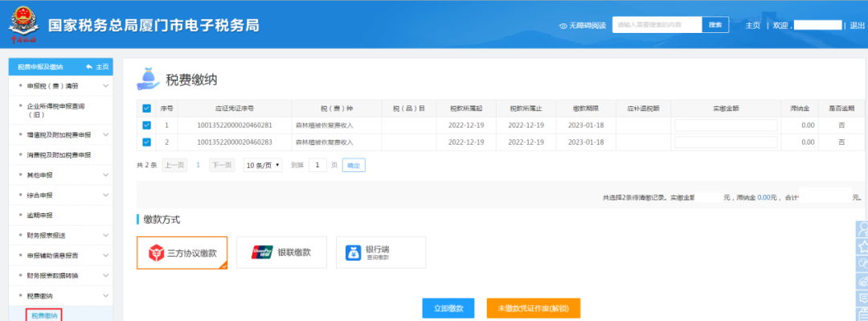Viewport: 868px width, 321px height.
Task: Click 2023-01-18 deadline in row 2
Action: coord(586,142)
